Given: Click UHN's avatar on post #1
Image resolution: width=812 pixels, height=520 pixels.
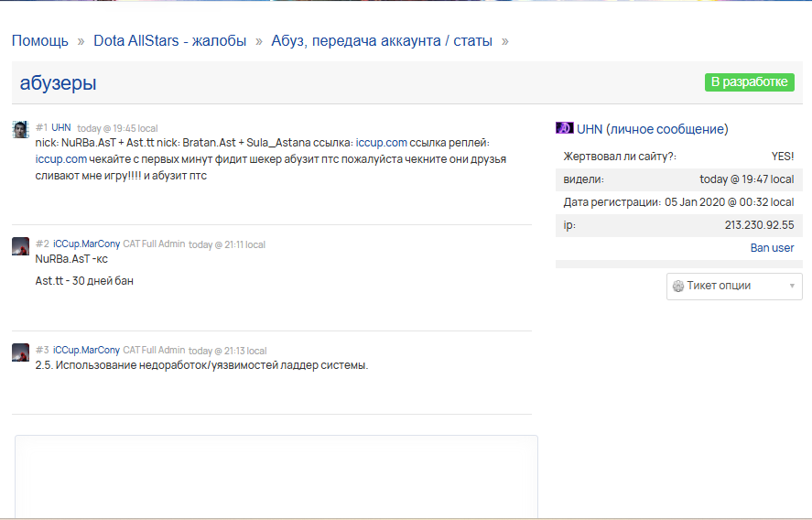Looking at the screenshot, I should click(x=21, y=129).
